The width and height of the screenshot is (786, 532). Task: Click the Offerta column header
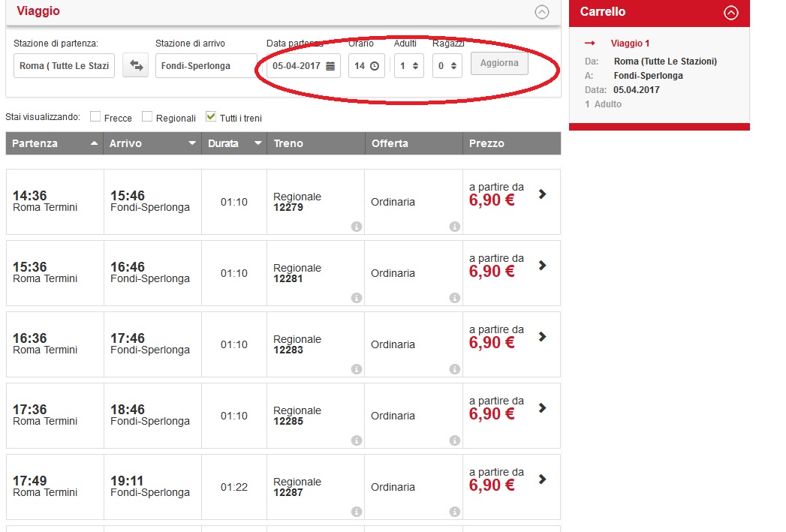coord(414,143)
